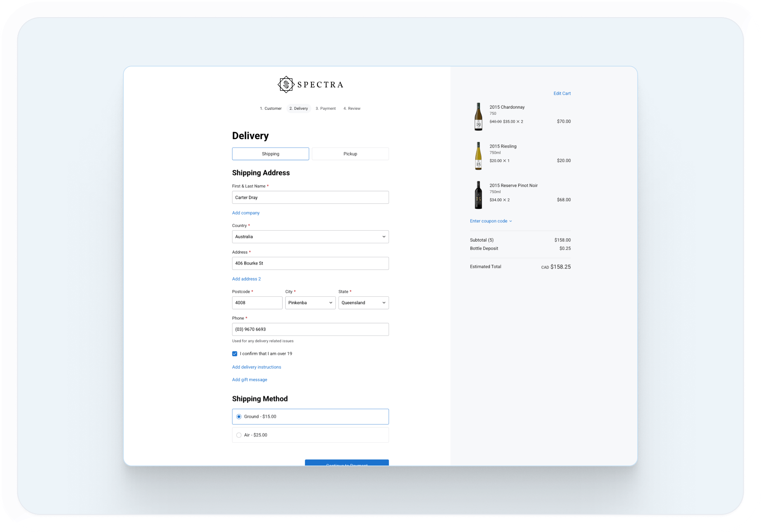Choose Air $25.00 shipping option
Screen dimensions: 761x532
[239, 435]
